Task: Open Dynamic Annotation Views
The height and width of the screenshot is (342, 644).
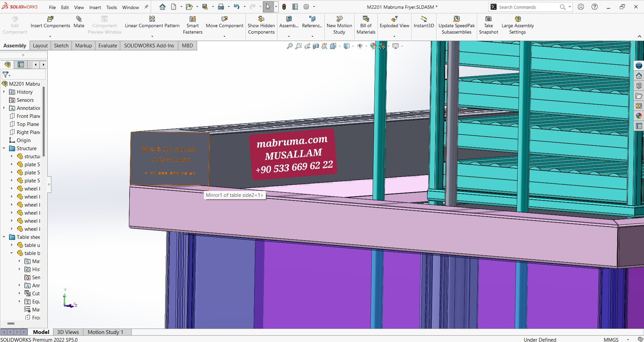Action: (x=324, y=46)
